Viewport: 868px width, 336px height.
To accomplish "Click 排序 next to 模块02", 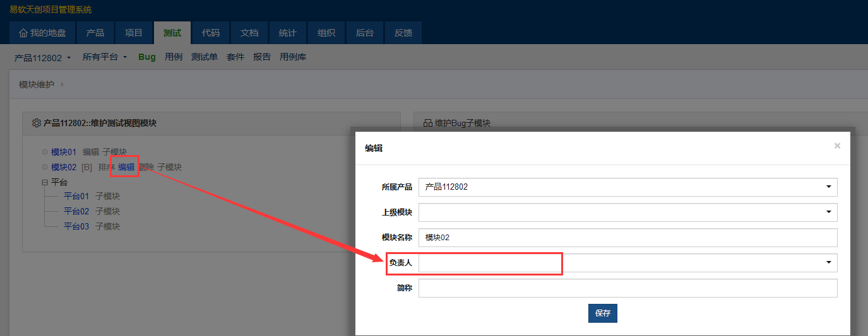I will 107,167.
